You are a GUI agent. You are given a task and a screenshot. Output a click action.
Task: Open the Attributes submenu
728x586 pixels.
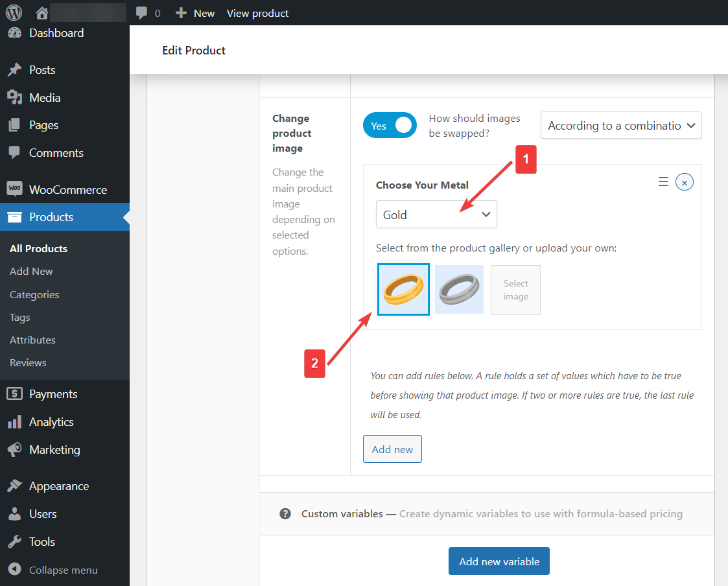click(32, 340)
